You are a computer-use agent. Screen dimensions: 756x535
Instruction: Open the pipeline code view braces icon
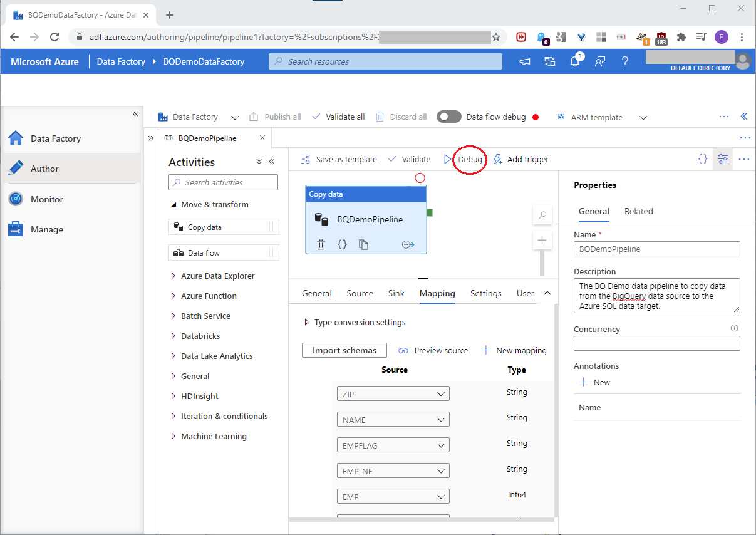point(703,159)
